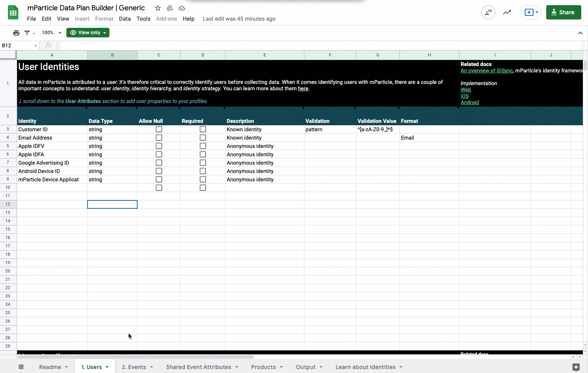Open the View menu
588x373 pixels.
pos(63,19)
